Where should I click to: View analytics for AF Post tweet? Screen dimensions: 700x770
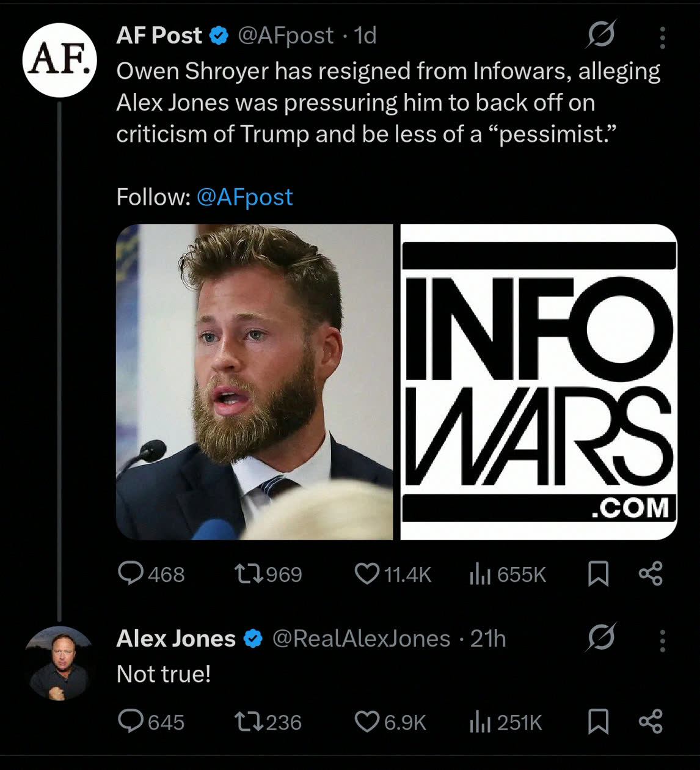tap(480, 574)
